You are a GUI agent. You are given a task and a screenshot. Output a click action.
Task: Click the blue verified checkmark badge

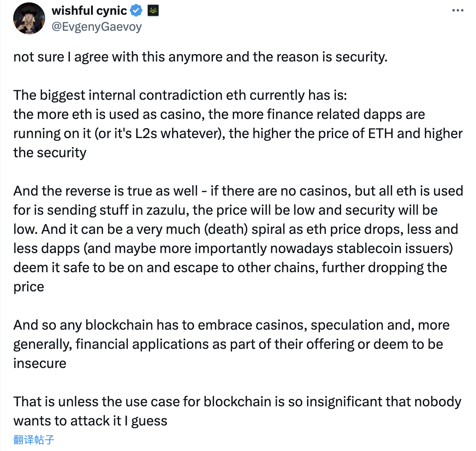point(137,11)
